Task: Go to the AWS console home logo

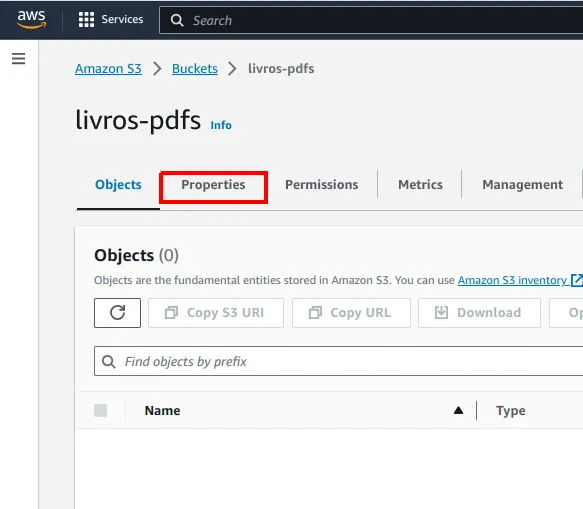Action: 32,19
